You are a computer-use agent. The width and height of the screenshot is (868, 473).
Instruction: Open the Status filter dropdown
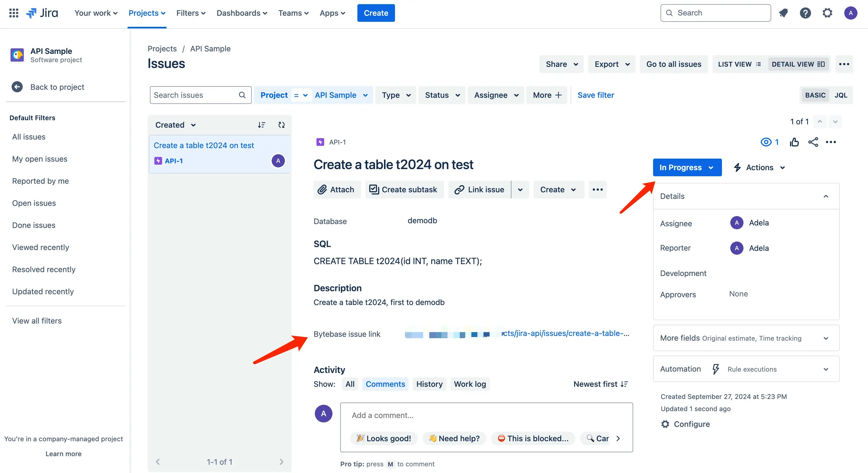click(441, 95)
